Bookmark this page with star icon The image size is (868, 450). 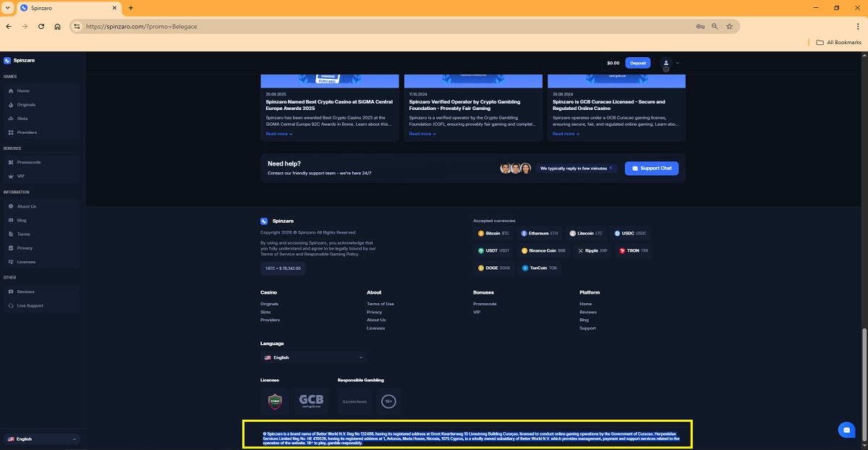[x=729, y=26]
